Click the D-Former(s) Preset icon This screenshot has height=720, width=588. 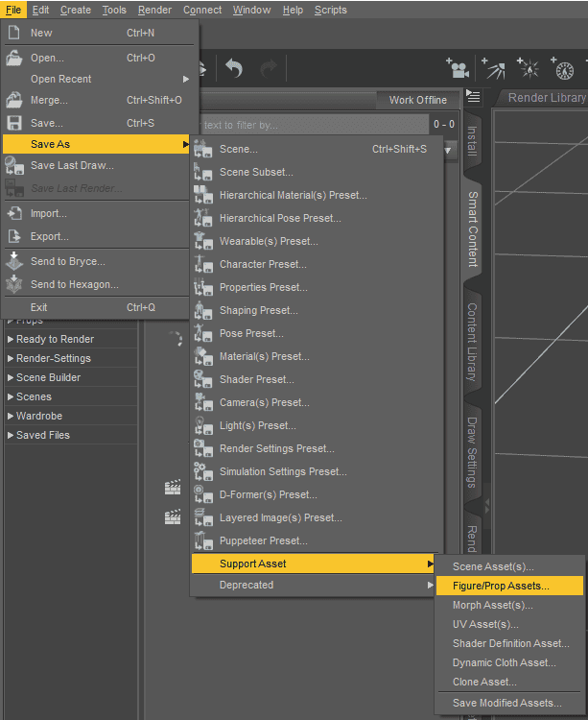pos(202,494)
